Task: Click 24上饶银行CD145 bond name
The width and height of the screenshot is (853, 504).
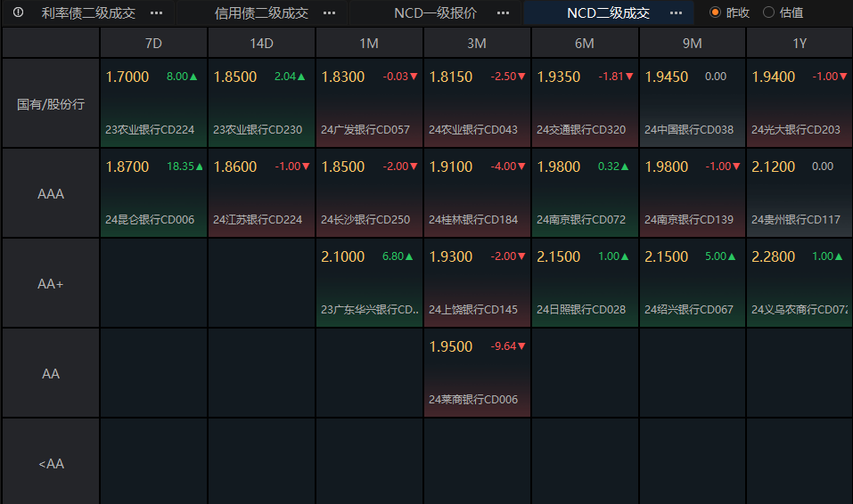Action: pos(472,309)
